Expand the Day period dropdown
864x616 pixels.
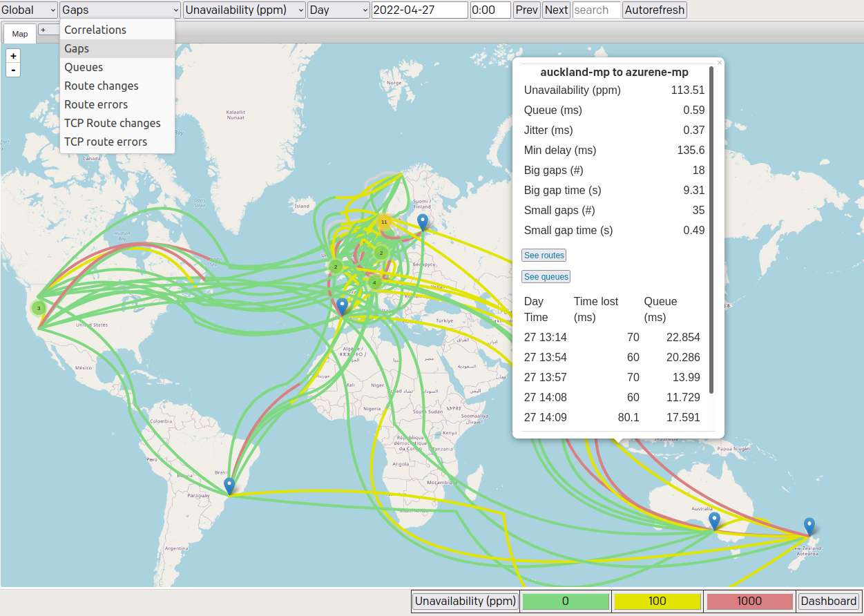point(338,10)
